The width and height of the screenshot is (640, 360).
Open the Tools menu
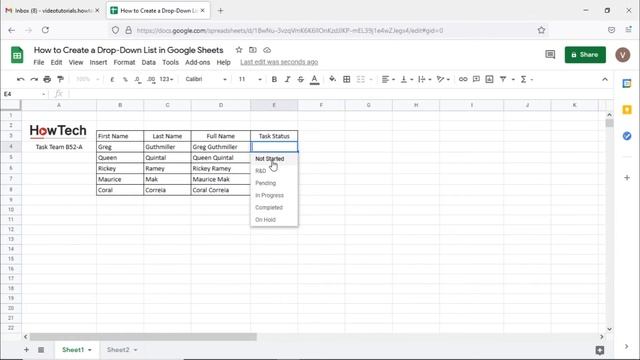tap(170, 62)
